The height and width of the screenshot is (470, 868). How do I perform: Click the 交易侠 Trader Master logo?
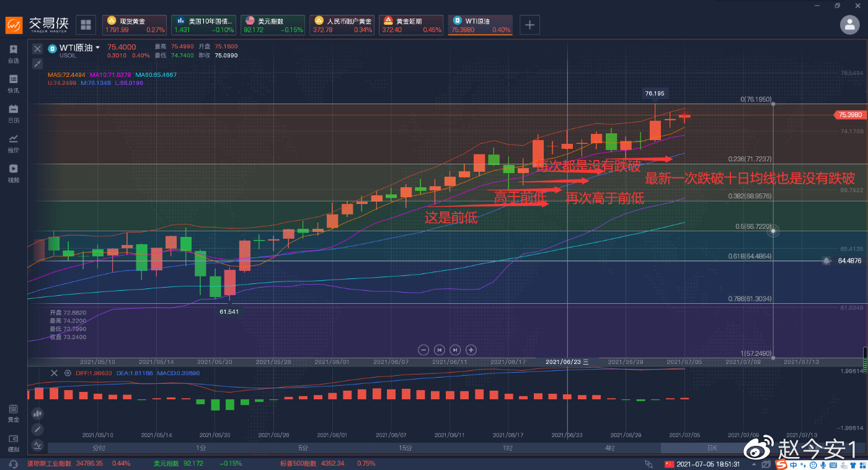click(38, 25)
